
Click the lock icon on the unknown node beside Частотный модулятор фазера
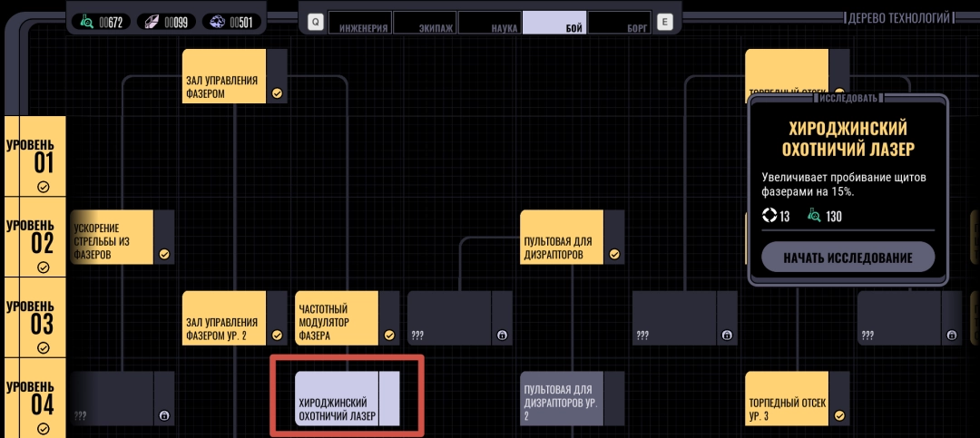pyautogui.click(x=502, y=336)
